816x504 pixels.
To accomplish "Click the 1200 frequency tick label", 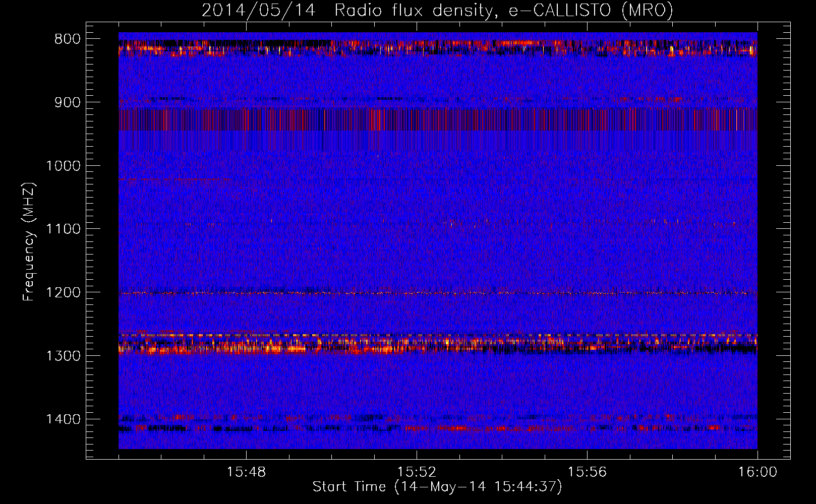I will point(63,292).
